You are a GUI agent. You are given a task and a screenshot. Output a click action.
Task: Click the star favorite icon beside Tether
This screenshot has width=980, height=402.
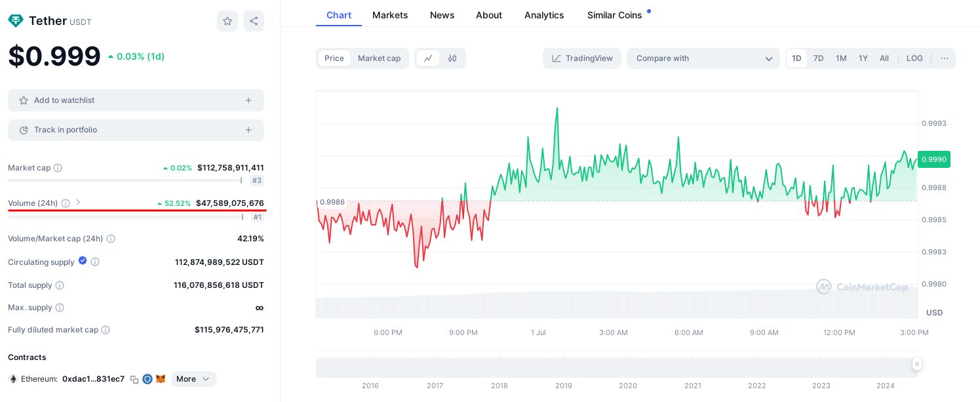coord(227,21)
